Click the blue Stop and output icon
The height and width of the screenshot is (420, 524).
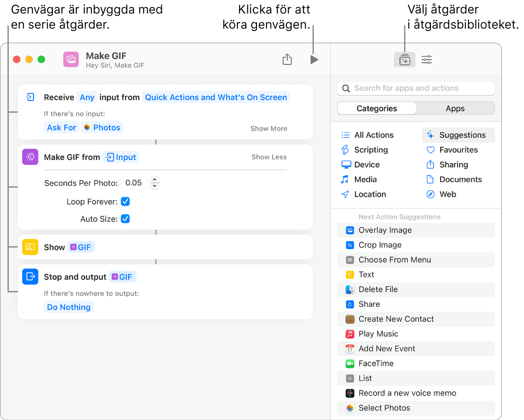30,277
